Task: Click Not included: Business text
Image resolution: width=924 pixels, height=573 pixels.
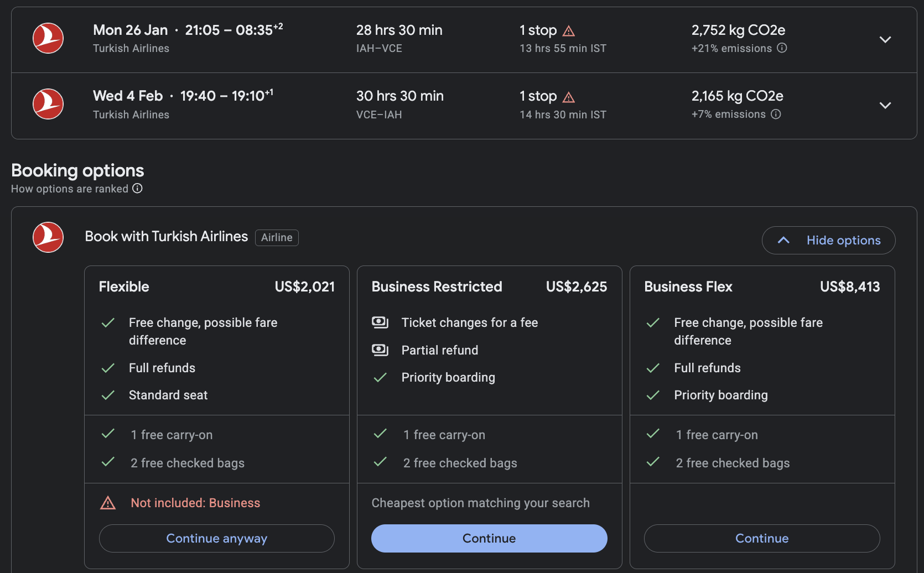Action: (x=195, y=503)
